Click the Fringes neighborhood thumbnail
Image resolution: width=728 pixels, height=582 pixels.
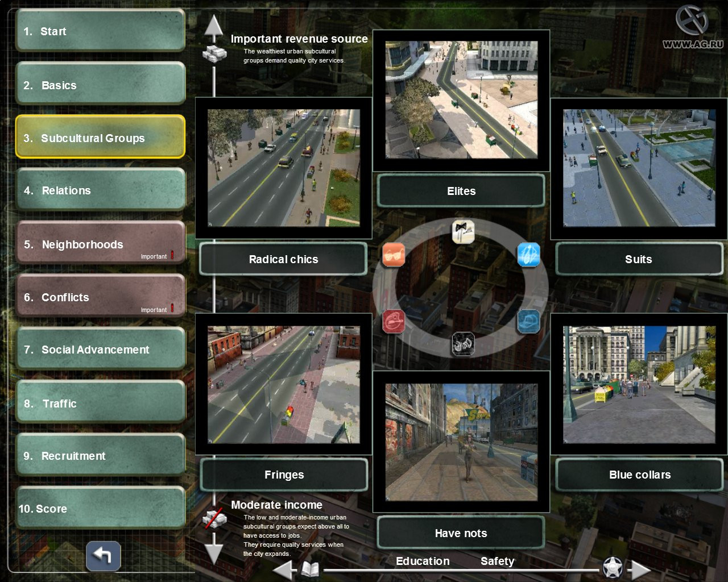point(284,385)
